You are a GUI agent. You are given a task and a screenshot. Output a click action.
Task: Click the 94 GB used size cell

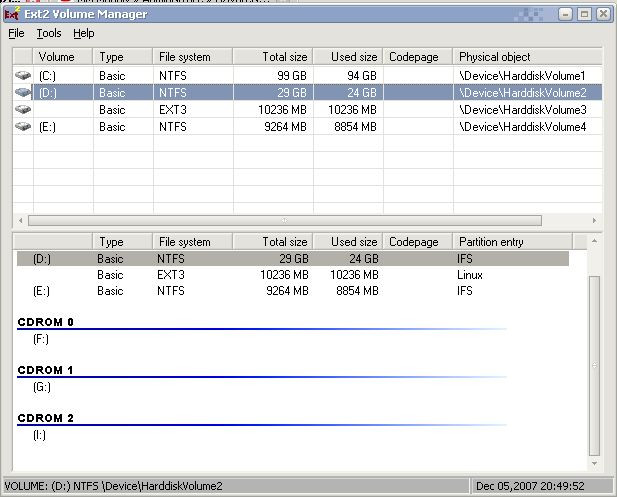point(362,76)
